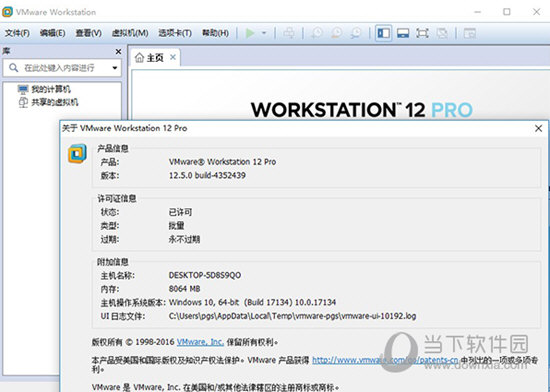Image resolution: width=550 pixels, height=392 pixels.
Task: Open the vmware.com patents link
Action: point(385,360)
